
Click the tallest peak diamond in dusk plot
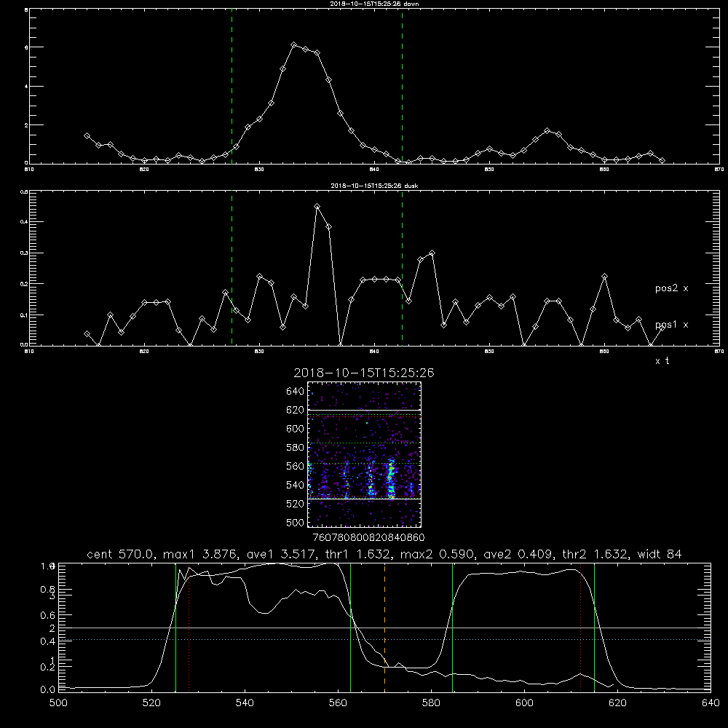[317, 207]
